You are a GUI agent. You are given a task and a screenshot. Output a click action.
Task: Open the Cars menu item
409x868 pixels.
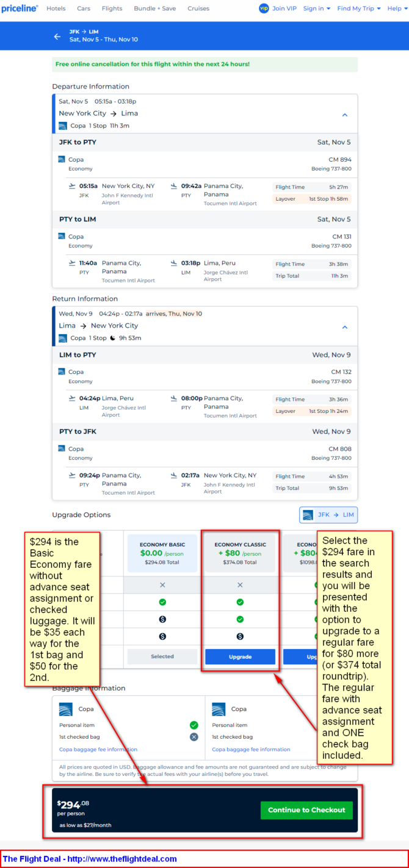click(84, 9)
